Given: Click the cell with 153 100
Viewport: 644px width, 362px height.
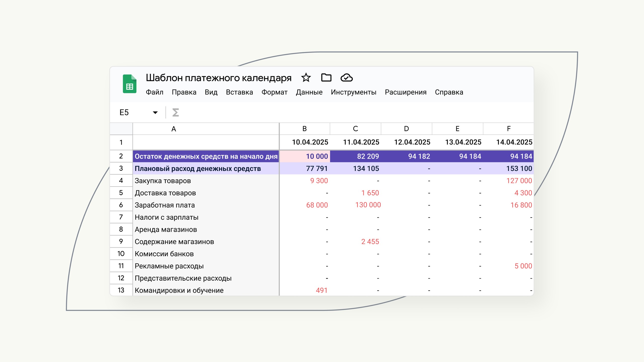Looking at the screenshot, I should 508,168.
